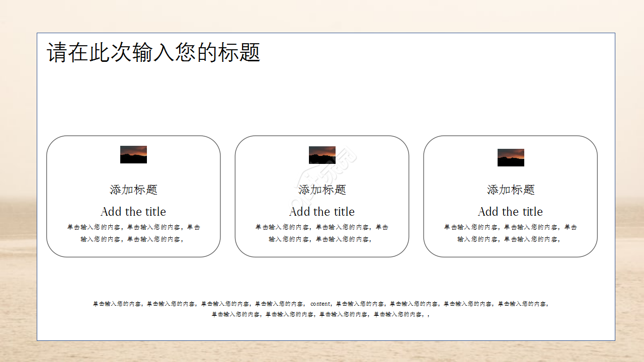
Task: Select the sunset image in the right card
Action: coord(511,157)
